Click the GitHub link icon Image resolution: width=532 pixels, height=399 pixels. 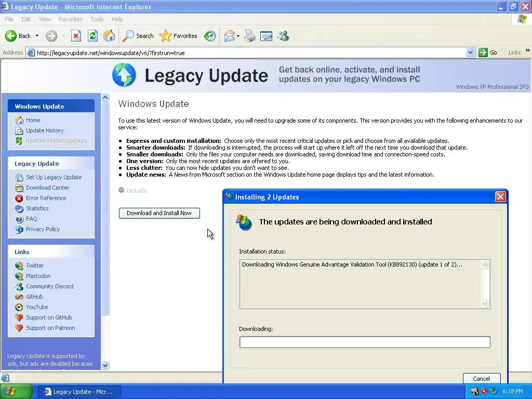(19, 297)
